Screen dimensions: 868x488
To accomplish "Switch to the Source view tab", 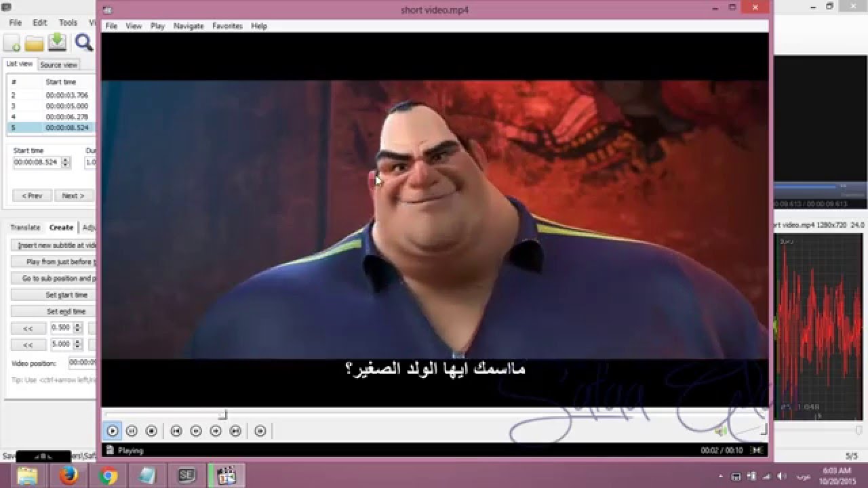I will pyautogui.click(x=58, y=64).
